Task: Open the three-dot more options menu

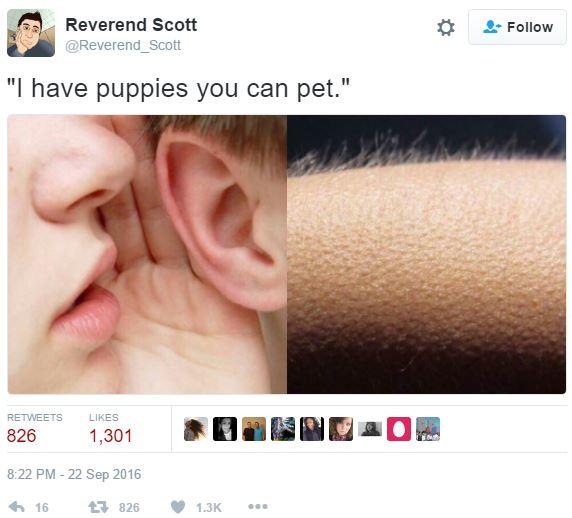Action: click(258, 506)
